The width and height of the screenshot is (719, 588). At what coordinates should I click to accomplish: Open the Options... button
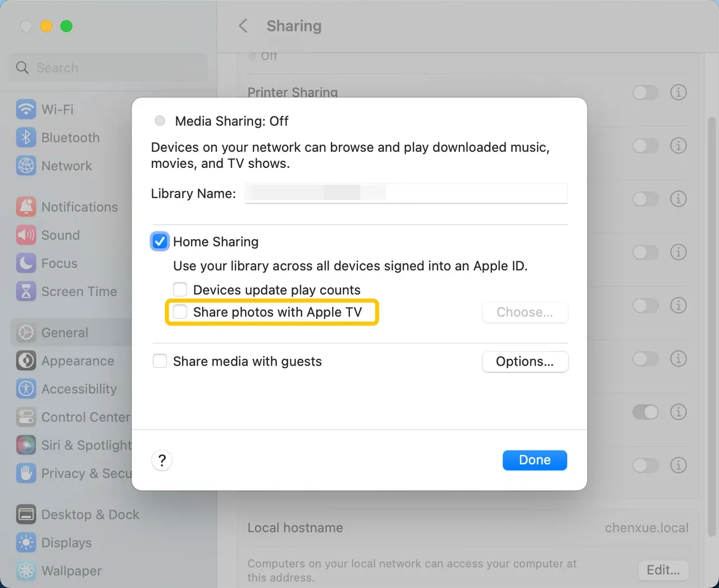[525, 362]
